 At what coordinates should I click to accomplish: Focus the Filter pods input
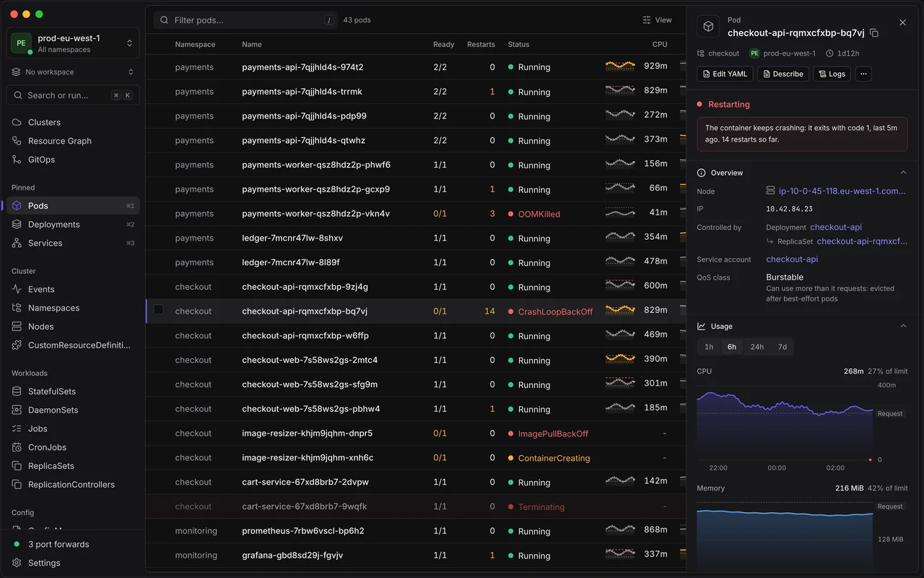(245, 20)
